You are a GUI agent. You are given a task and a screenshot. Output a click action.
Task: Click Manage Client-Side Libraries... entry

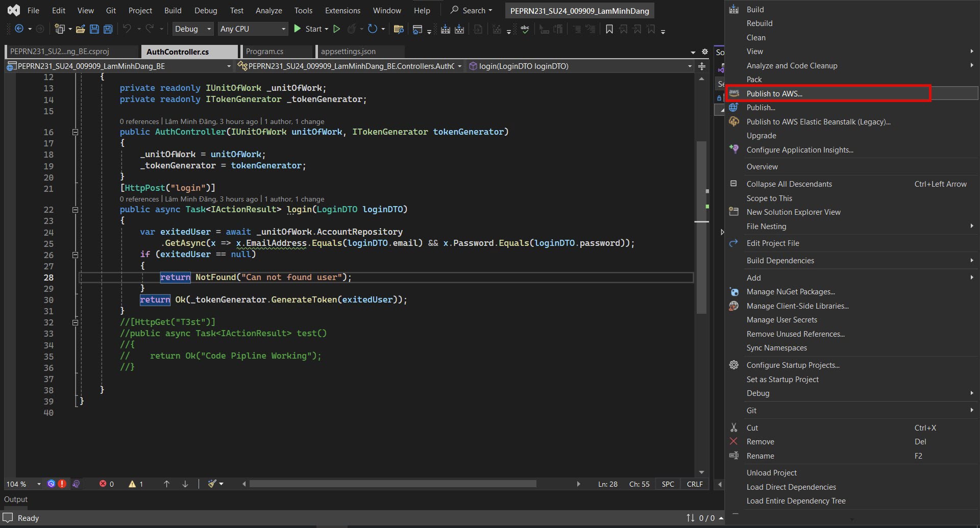tap(797, 306)
